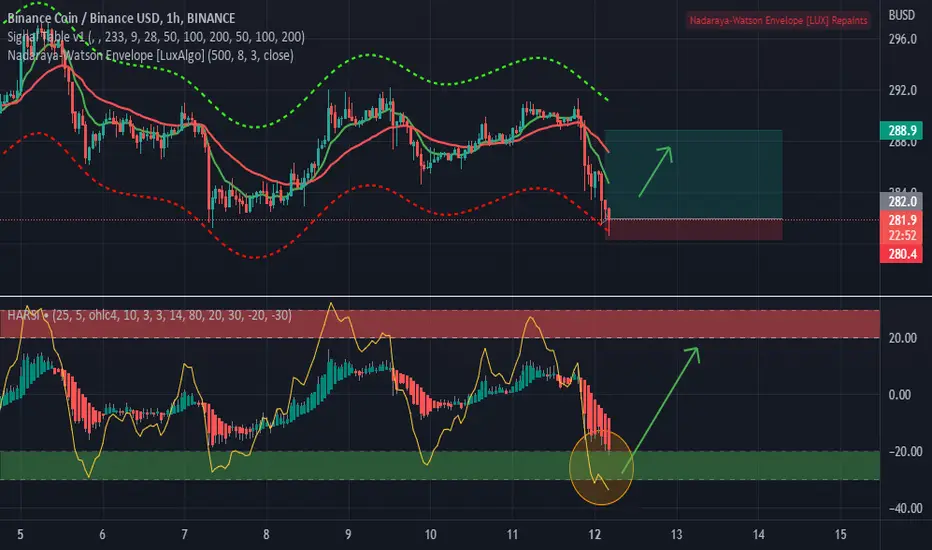Click date 7 on the time axis

184,535
